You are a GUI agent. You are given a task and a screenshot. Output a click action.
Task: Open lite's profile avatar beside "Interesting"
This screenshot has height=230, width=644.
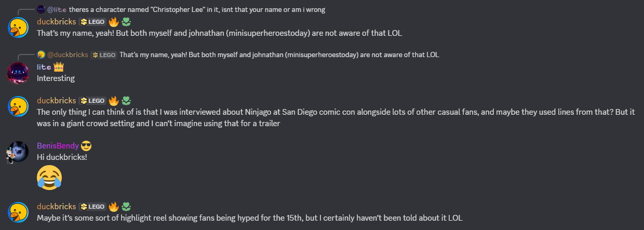coord(18,72)
